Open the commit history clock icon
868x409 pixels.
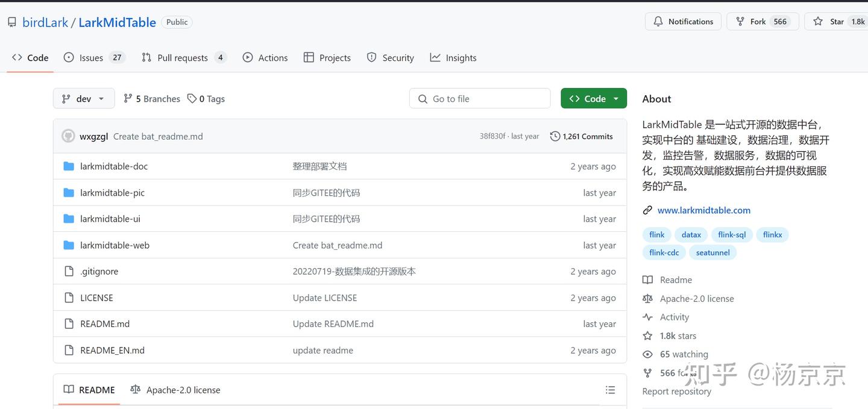pos(555,137)
